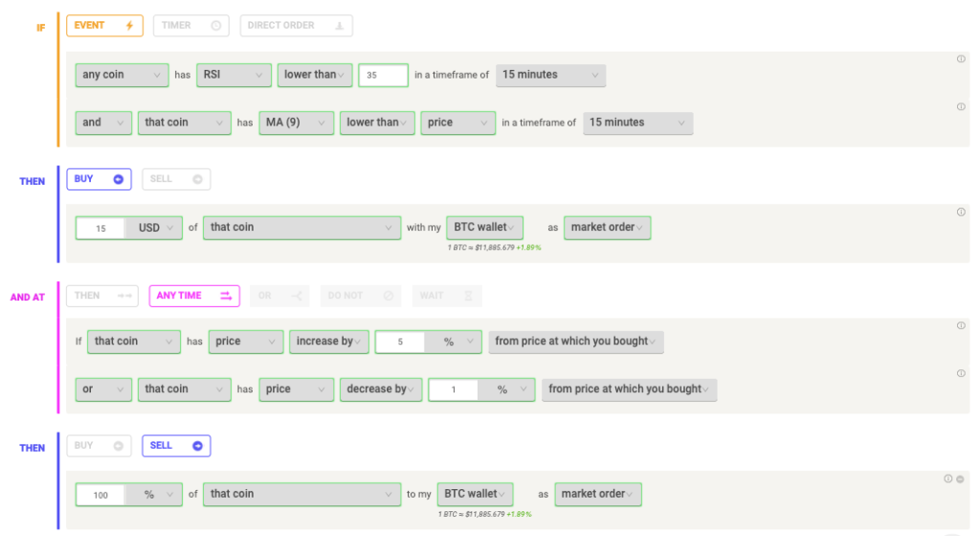Click the buy amount field showing 15
The height and width of the screenshot is (536, 980).
pos(100,228)
